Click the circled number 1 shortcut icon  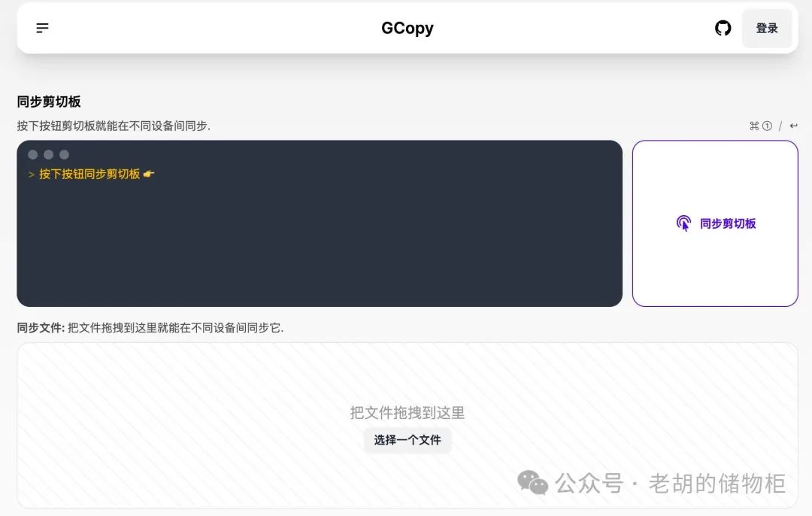point(767,126)
